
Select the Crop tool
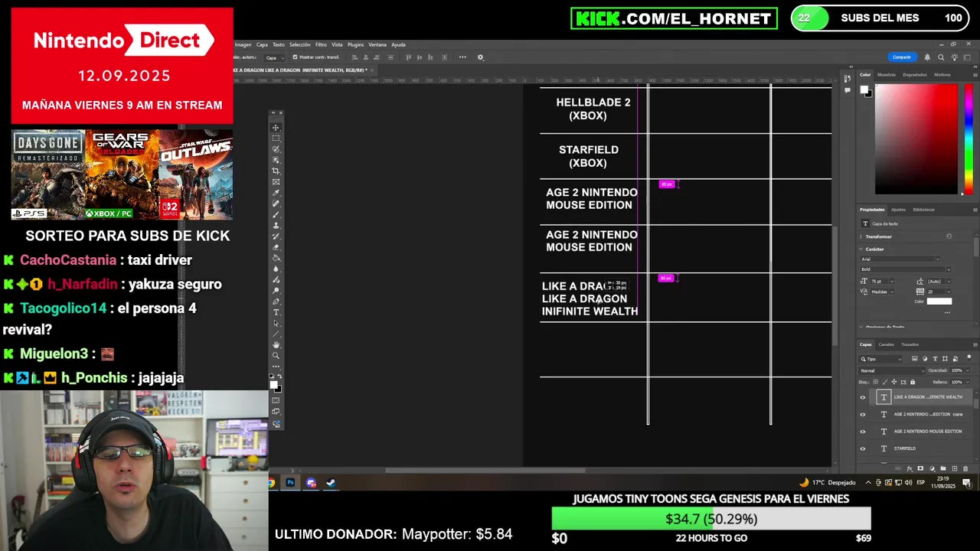(x=276, y=170)
